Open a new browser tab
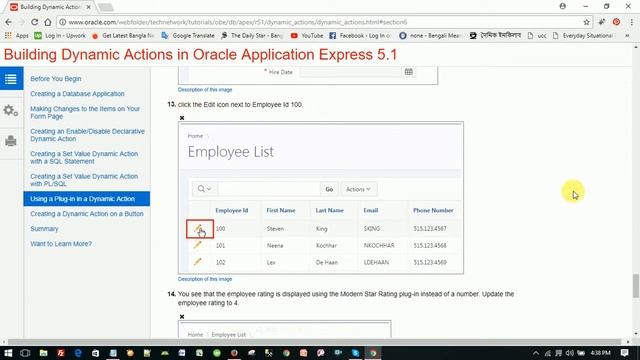Screen dimensions: 640x360 click(x=106, y=7)
